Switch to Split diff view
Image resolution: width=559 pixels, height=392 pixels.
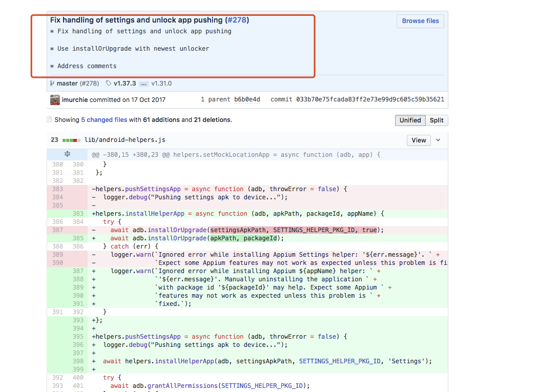(437, 120)
